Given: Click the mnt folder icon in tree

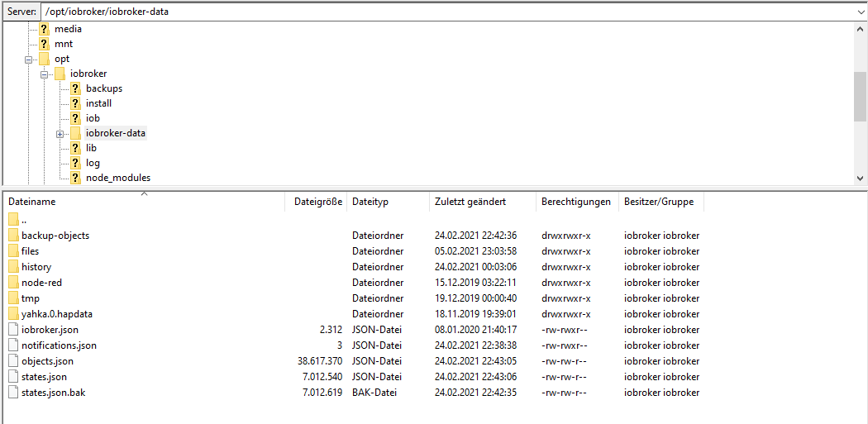Looking at the screenshot, I should tap(45, 44).
